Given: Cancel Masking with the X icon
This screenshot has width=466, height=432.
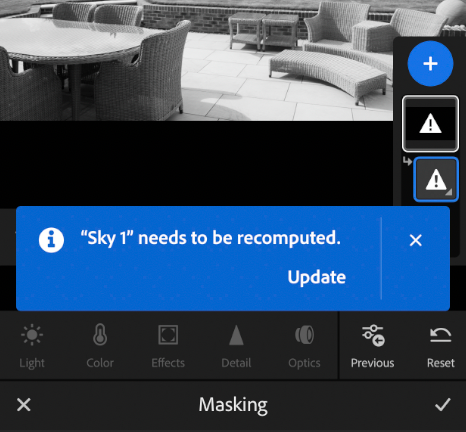Looking at the screenshot, I should tap(24, 405).
